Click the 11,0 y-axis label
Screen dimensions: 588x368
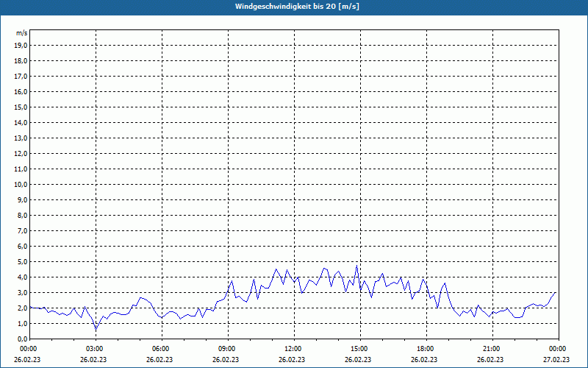point(21,169)
